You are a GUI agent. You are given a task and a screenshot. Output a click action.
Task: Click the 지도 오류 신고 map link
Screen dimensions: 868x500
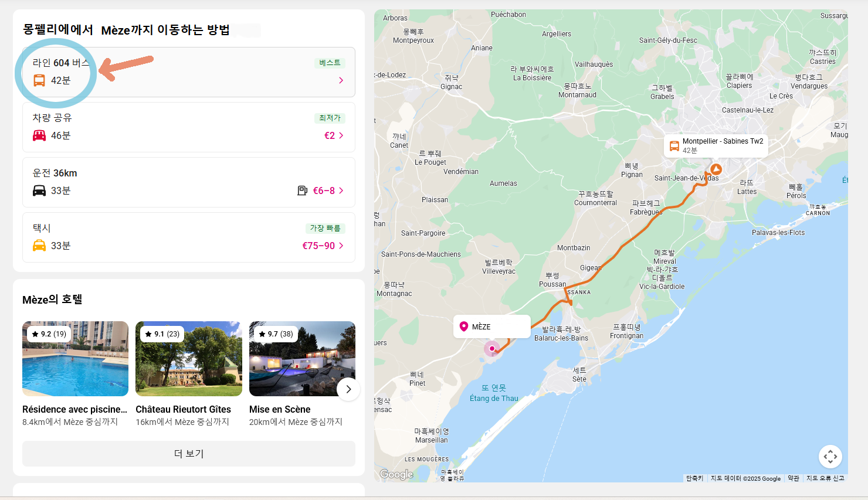point(825,478)
